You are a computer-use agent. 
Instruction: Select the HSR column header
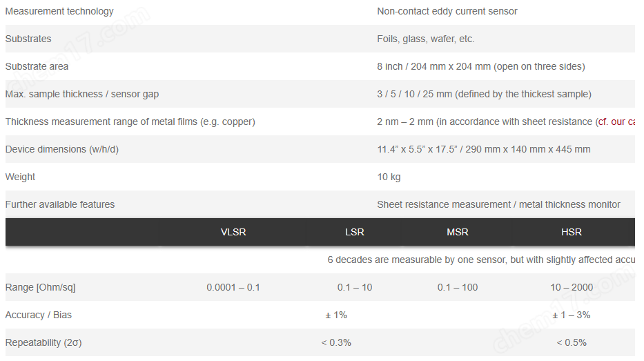click(572, 232)
